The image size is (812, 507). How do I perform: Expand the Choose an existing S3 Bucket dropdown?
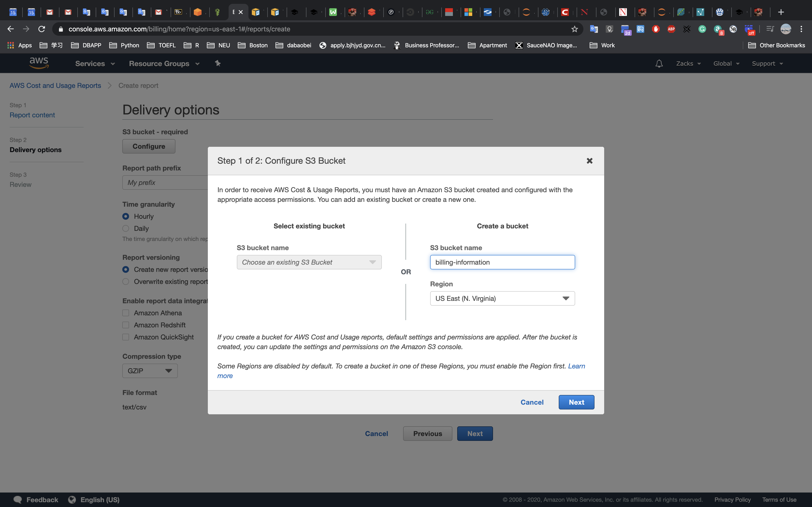[x=309, y=262]
